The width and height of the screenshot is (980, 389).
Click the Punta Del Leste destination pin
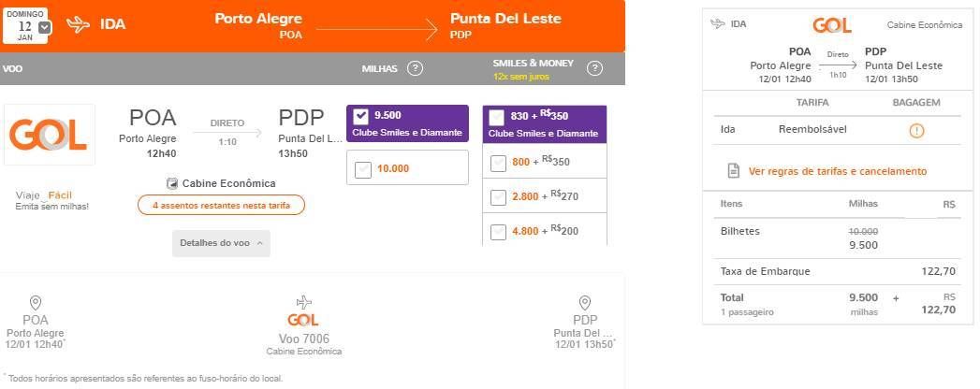coord(585,304)
